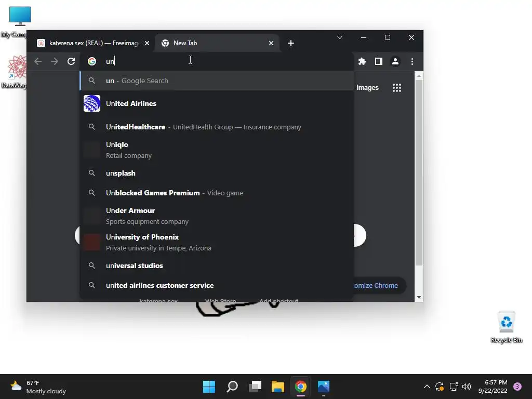Pick united airlines customer service suggestion

217,285
